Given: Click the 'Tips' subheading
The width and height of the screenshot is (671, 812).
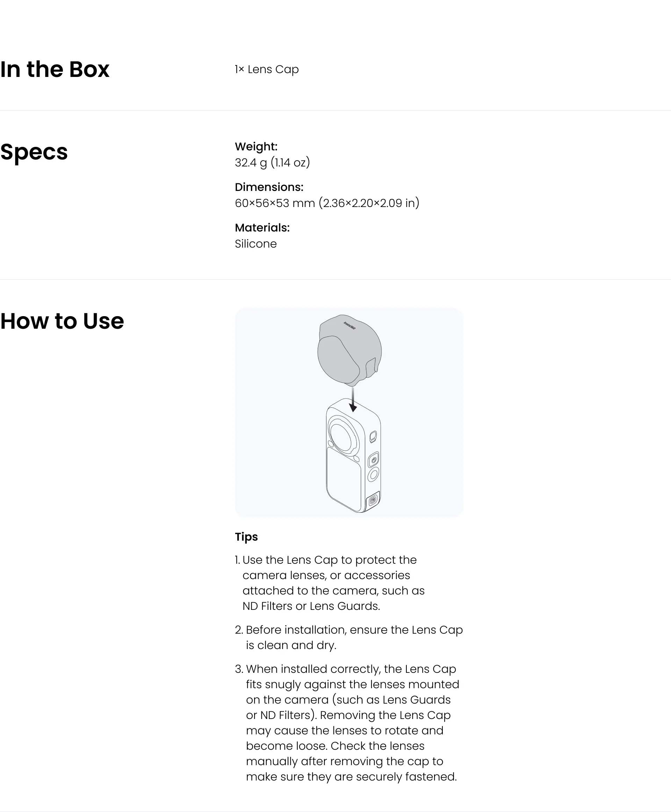Looking at the screenshot, I should coord(246,537).
